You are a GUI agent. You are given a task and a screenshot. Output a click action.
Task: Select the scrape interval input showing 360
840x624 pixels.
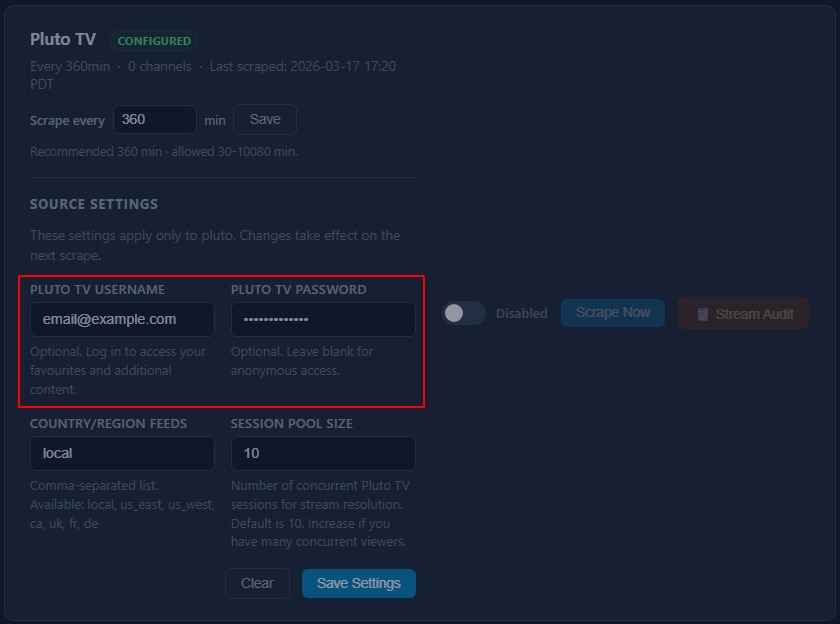(x=154, y=119)
